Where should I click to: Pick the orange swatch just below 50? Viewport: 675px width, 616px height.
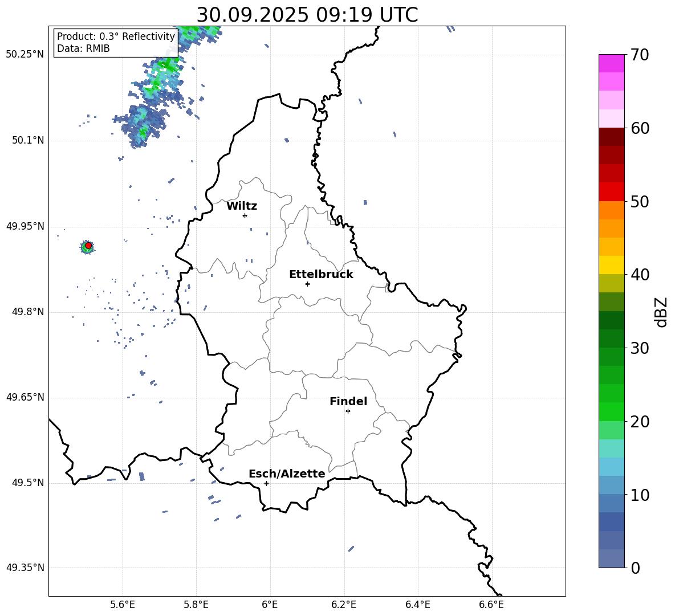[x=611, y=210]
